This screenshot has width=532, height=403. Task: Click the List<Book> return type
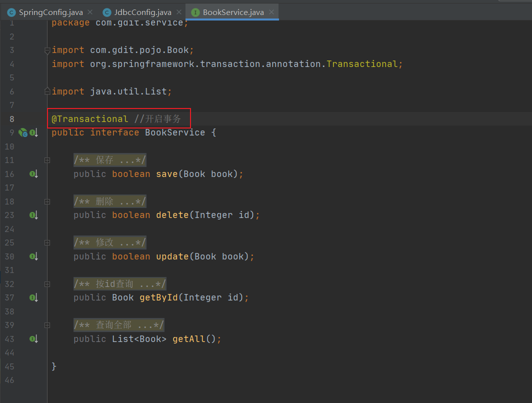pyautogui.click(x=139, y=339)
